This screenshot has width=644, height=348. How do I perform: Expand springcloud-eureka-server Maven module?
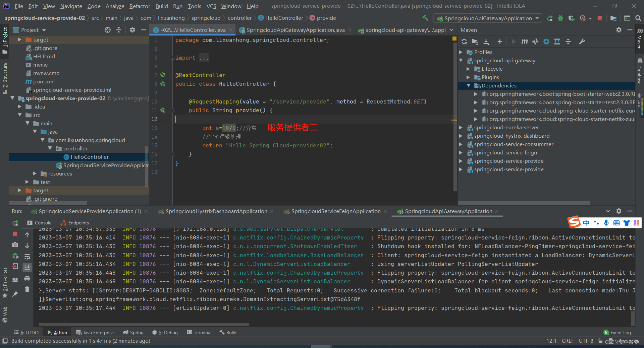[x=461, y=128]
